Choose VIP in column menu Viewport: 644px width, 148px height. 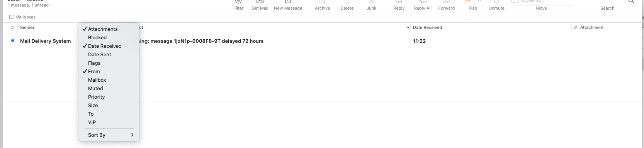pyautogui.click(x=109, y=122)
